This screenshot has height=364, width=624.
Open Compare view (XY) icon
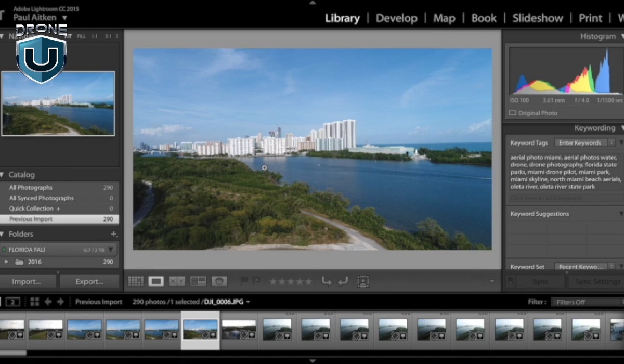[x=177, y=281]
